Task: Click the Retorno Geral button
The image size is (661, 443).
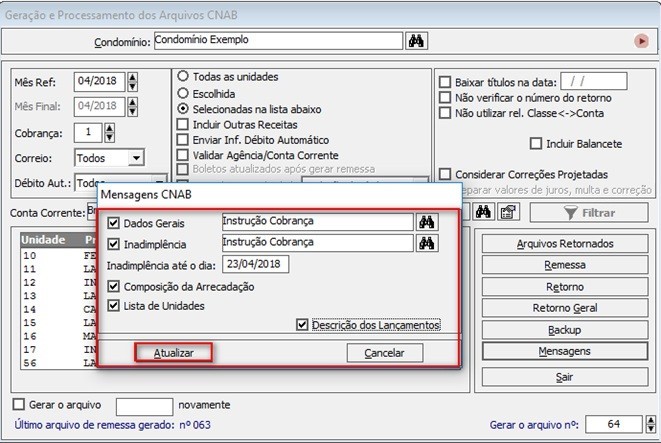Action: coord(565,308)
